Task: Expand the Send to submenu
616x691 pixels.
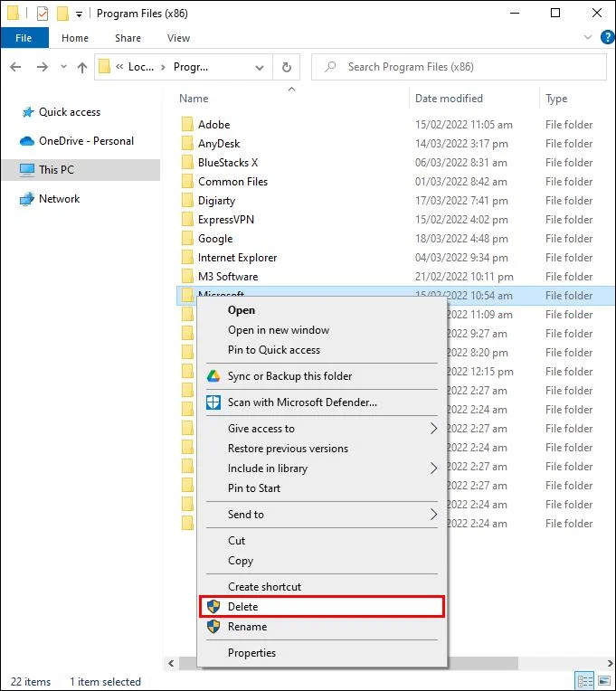Action: pos(322,515)
